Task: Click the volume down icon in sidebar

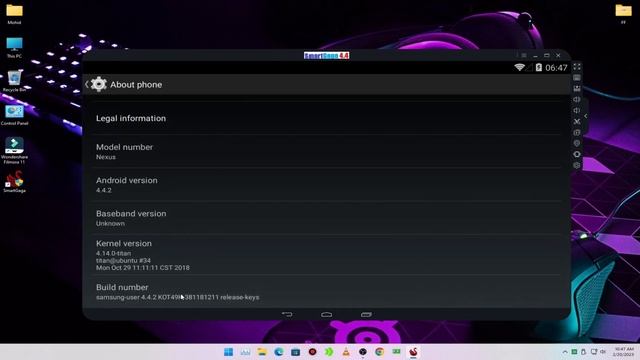Action: tap(577, 110)
